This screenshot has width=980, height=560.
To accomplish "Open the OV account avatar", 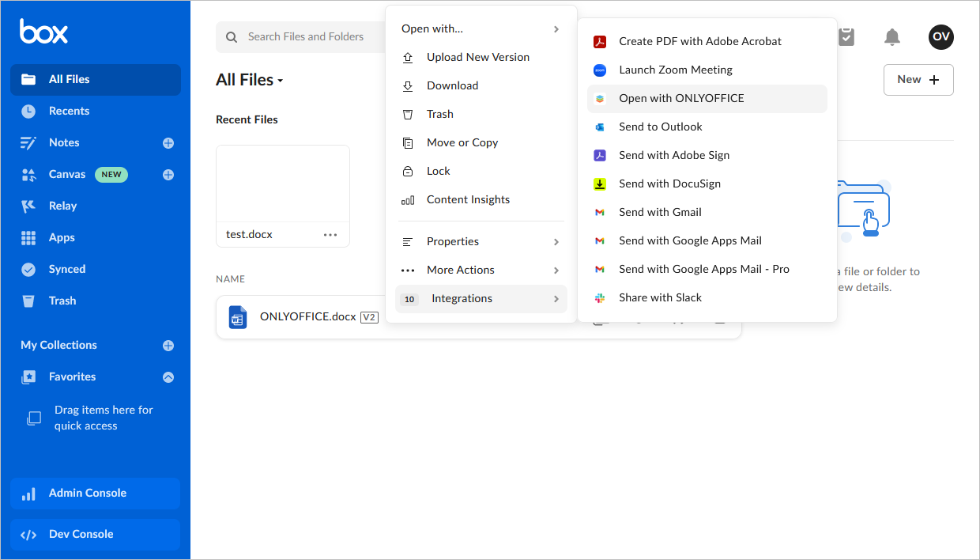I will 940,36.
